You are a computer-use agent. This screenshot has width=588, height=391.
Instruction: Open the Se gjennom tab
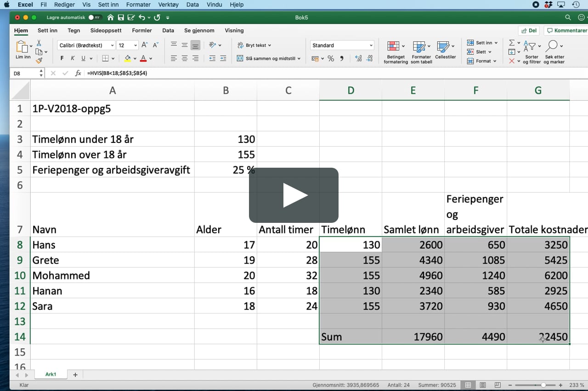(x=199, y=30)
